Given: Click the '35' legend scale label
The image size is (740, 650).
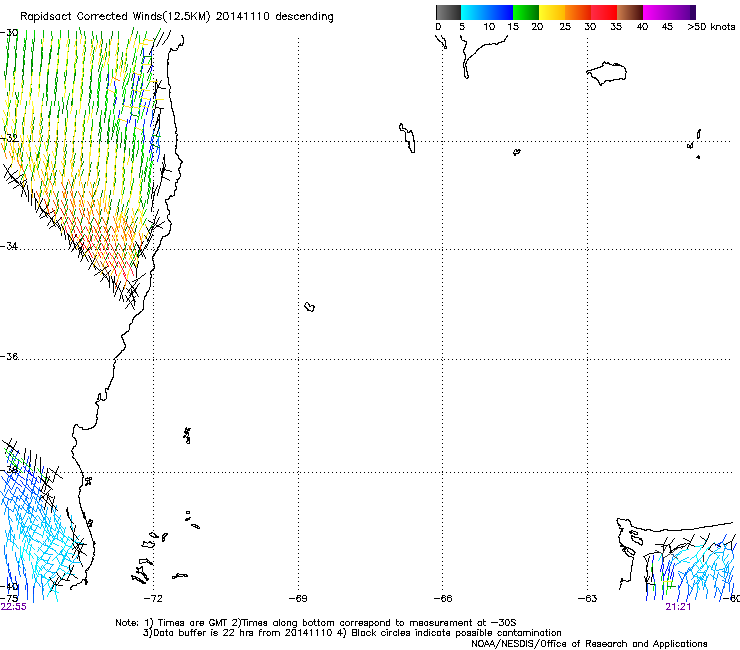Looking at the screenshot, I should click(616, 27).
